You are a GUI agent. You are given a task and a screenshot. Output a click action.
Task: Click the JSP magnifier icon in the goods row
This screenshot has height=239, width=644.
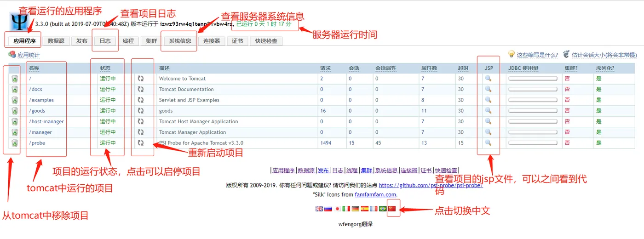488,111
